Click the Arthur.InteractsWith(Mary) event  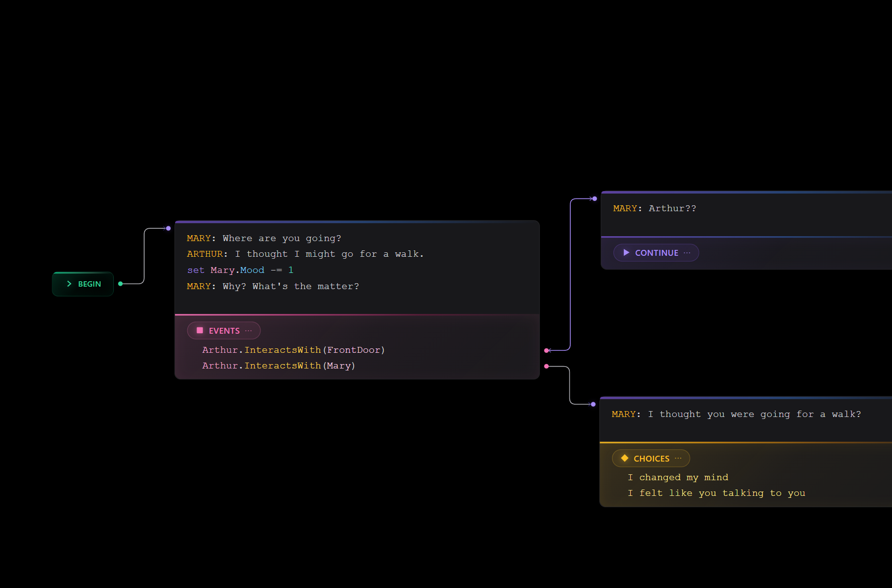278,366
